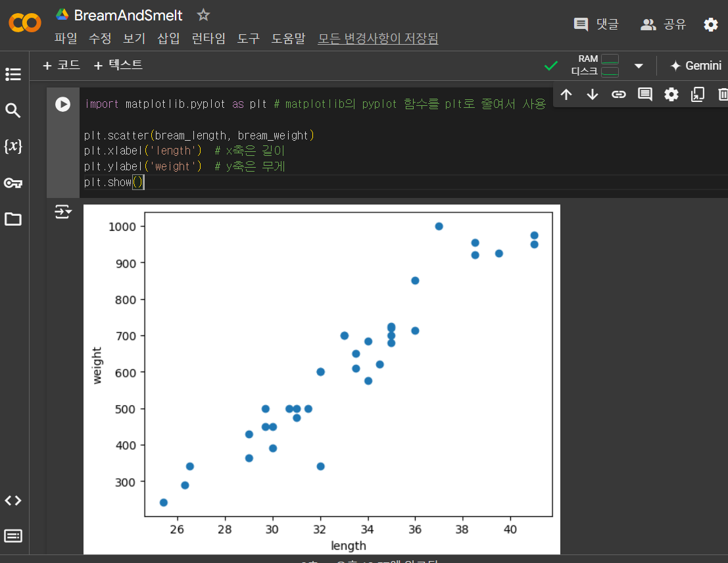Viewport: 728px width, 563px height.
Task: View RAM and 디스크 resource usage
Action: point(595,65)
